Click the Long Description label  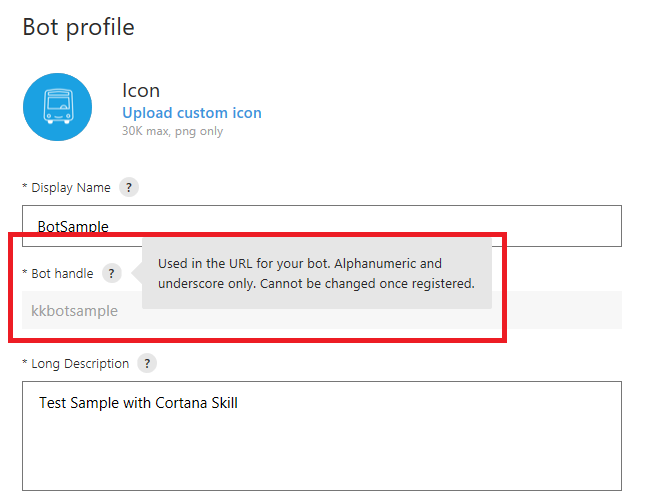pyautogui.click(x=80, y=363)
